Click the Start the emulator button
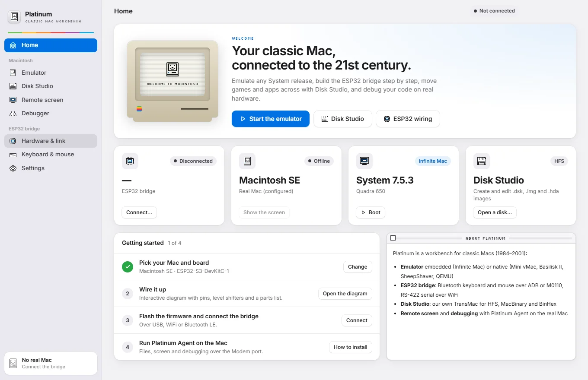This screenshot has width=588, height=380. [271, 119]
